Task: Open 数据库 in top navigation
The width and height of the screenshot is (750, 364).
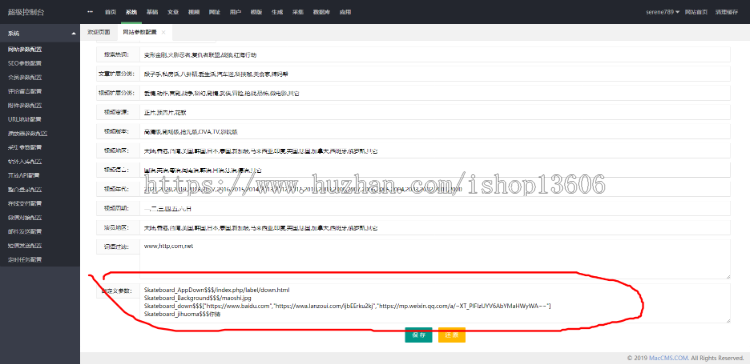Action: pos(321,12)
